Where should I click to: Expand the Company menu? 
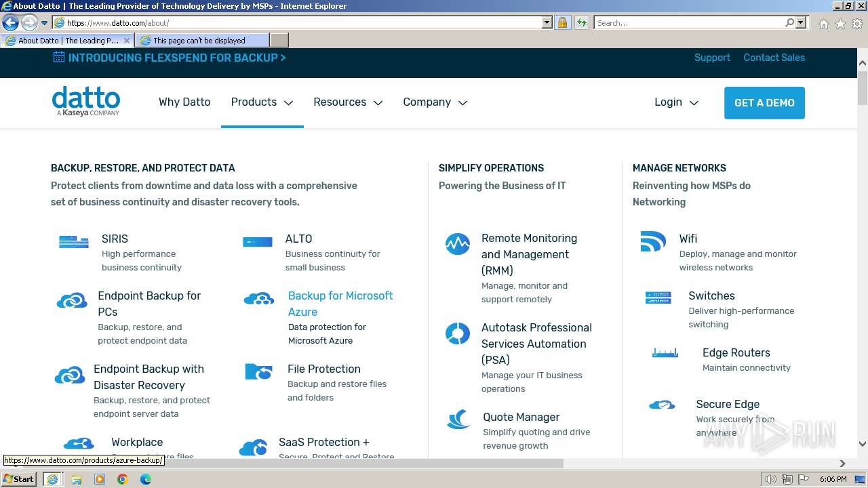435,102
